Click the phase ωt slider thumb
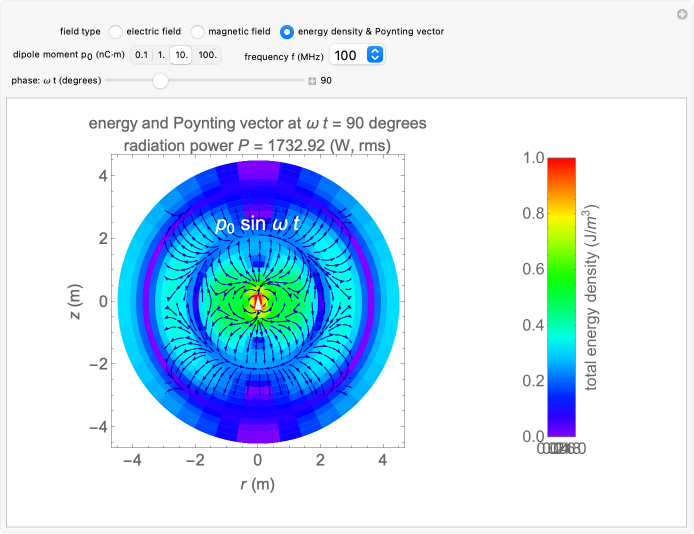 pos(160,81)
